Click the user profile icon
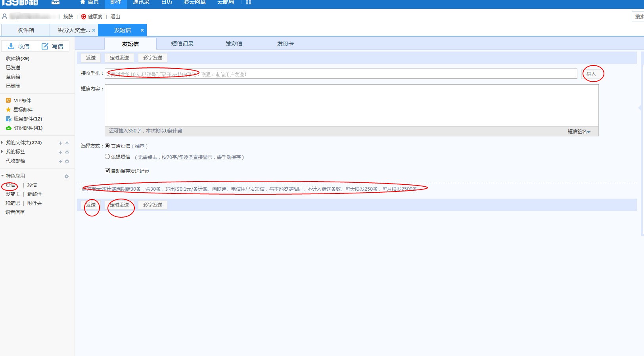This screenshot has width=644, height=356. click(5, 16)
